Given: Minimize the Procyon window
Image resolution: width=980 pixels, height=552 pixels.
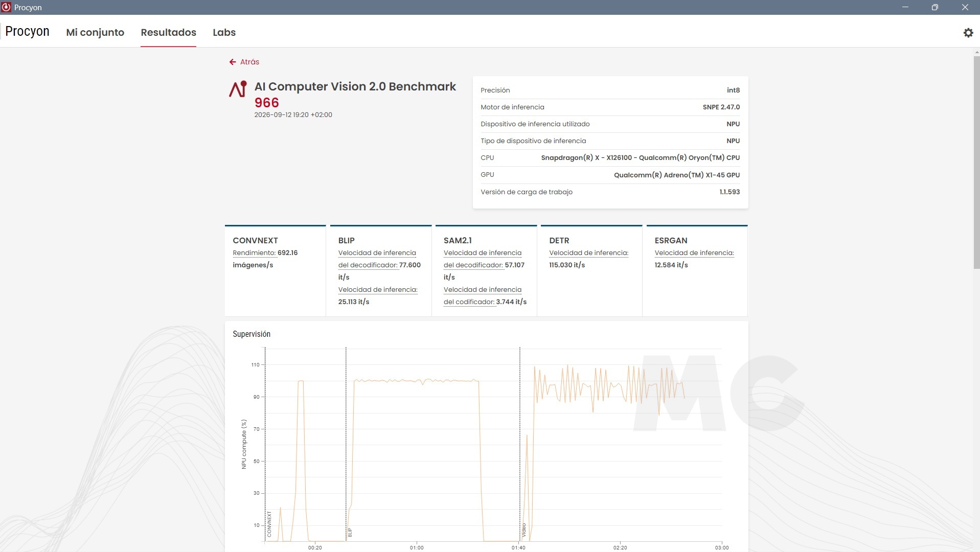Looking at the screenshot, I should (905, 7).
